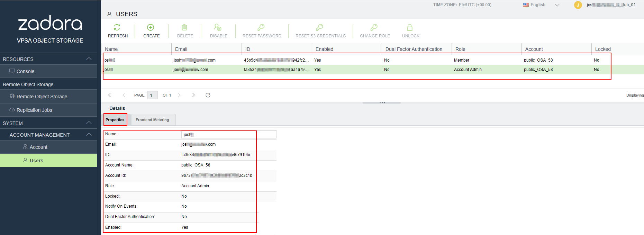The width and height of the screenshot is (644, 235).
Task: Click the English language label
Action: [538, 5]
